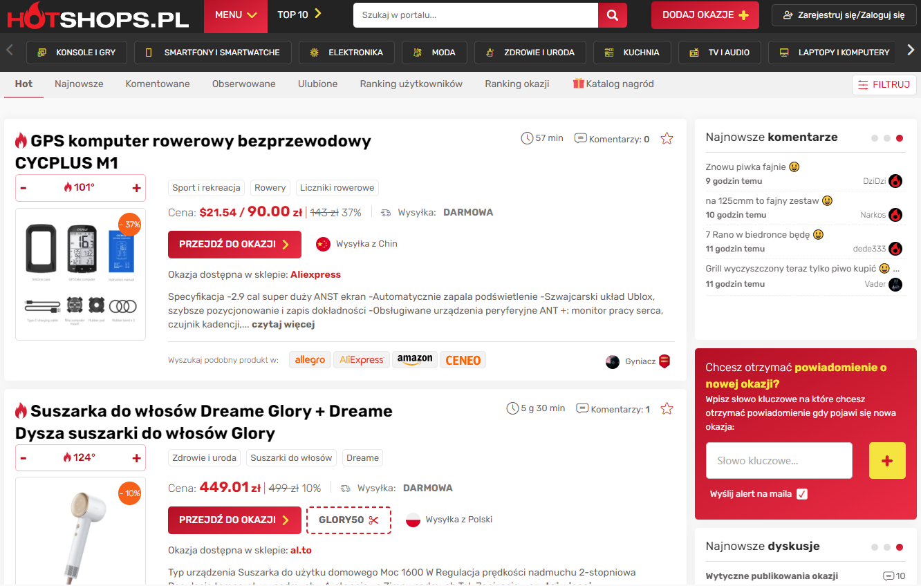Open ELEKTRONIKA category

(x=346, y=53)
